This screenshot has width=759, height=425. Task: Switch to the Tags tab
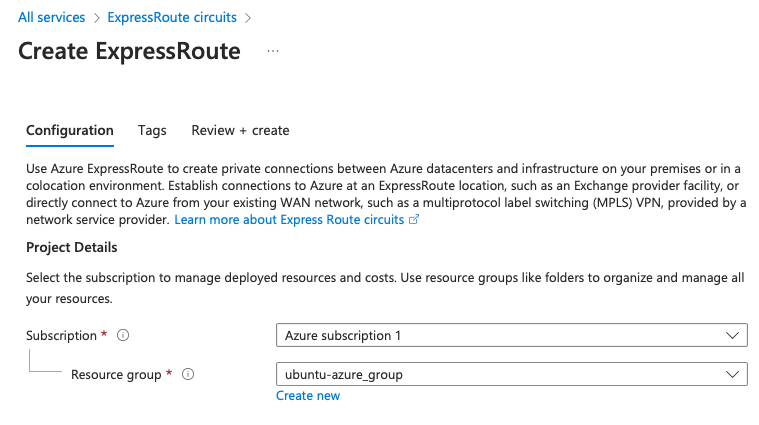pyautogui.click(x=152, y=130)
